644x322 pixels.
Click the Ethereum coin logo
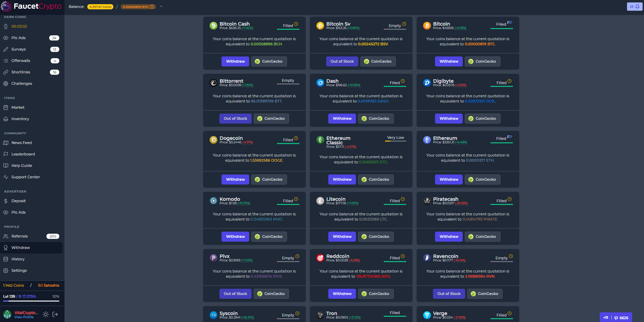427,140
